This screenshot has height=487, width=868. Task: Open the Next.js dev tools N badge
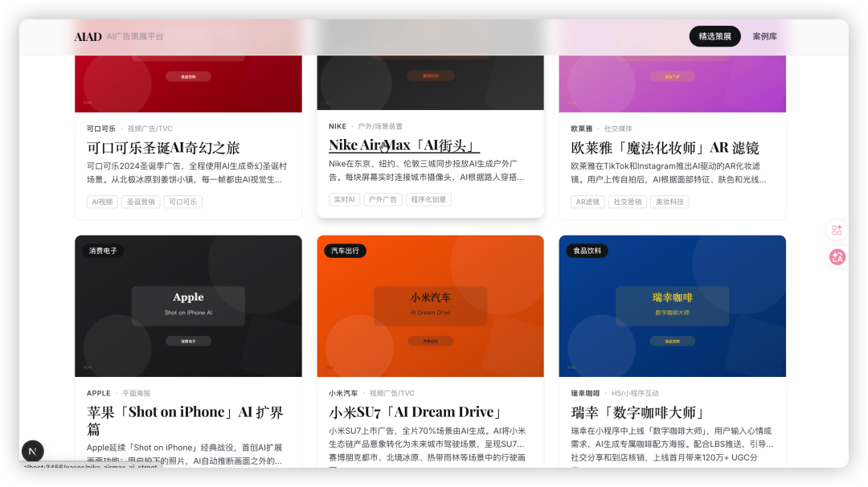pos(33,451)
